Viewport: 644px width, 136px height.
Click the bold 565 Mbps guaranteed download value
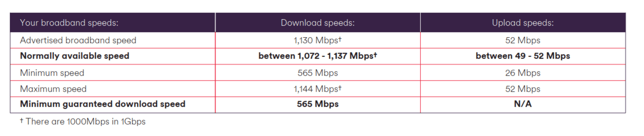tap(317, 104)
